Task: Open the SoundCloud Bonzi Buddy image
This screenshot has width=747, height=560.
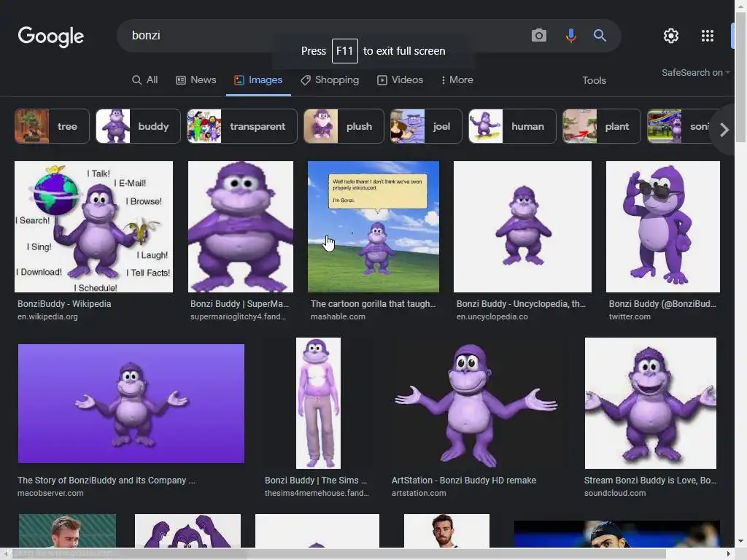Action: pos(650,403)
